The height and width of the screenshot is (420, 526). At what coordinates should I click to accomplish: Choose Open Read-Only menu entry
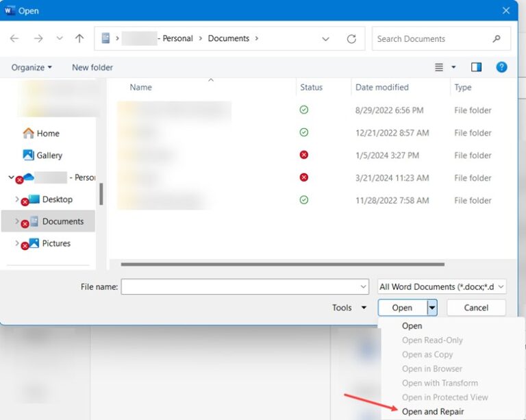click(x=432, y=340)
